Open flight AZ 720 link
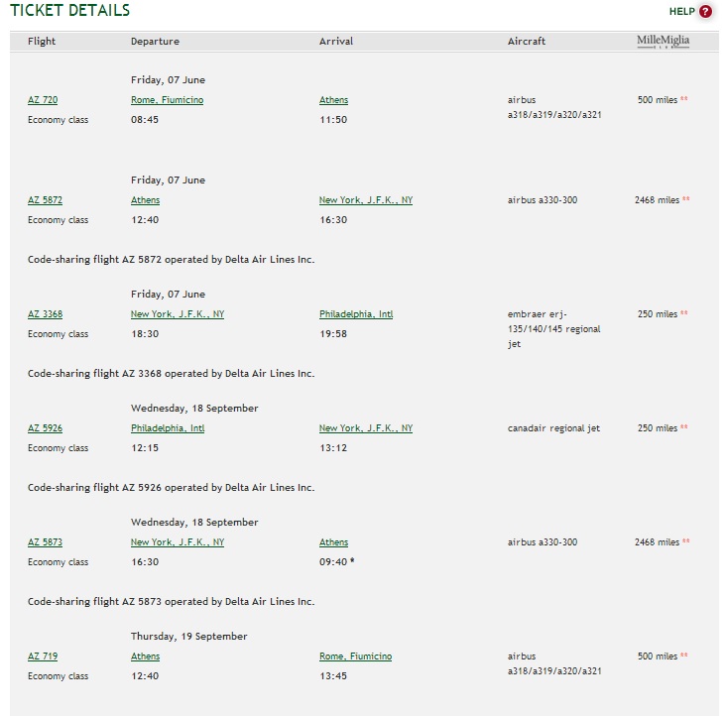This screenshot has height=716, width=728. pos(43,100)
